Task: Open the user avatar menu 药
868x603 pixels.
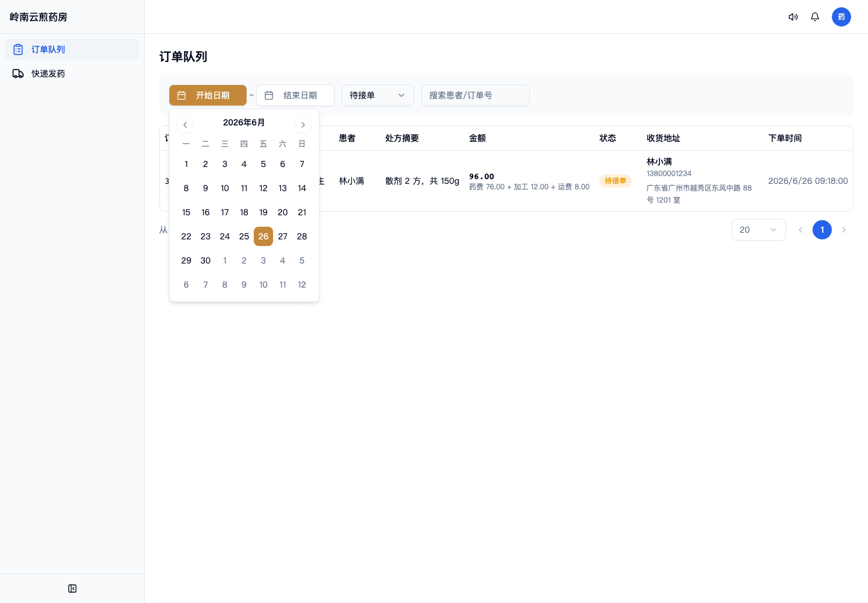Action: coord(841,17)
